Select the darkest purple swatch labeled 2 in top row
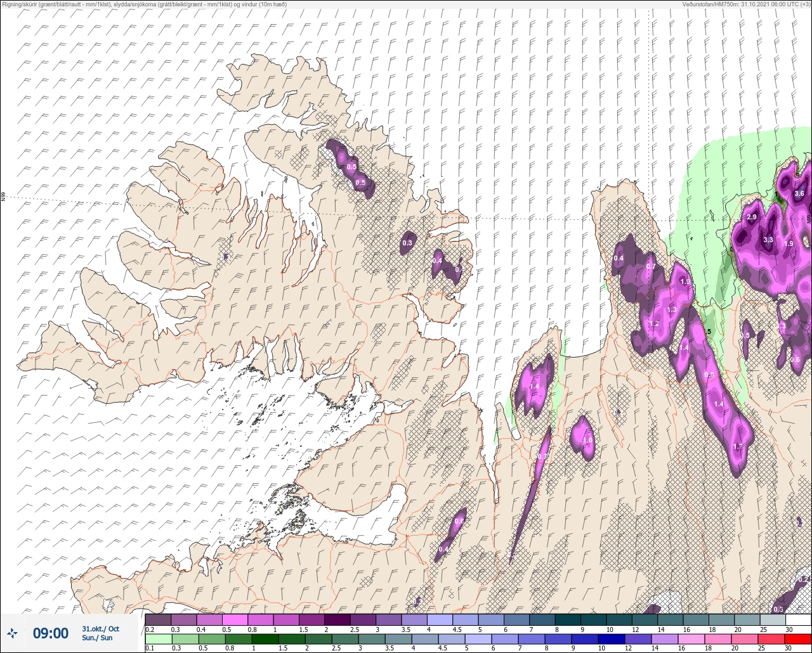The height and width of the screenshot is (653, 812). (x=337, y=619)
